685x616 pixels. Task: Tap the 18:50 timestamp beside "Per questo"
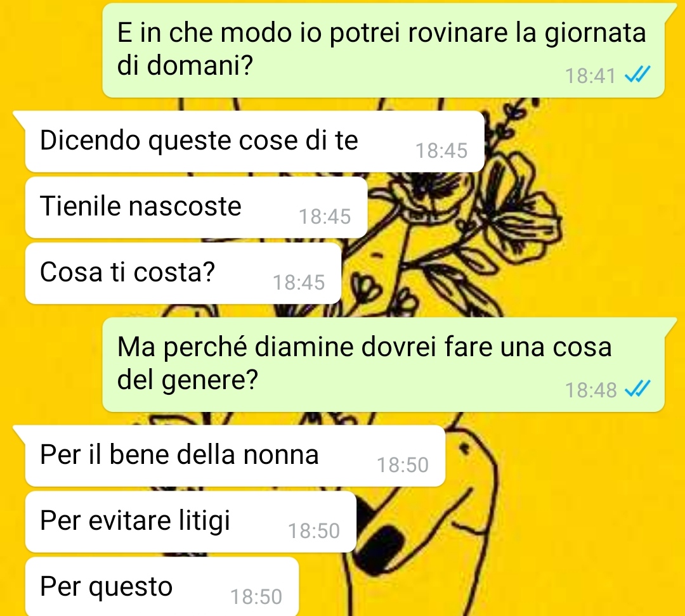(x=256, y=597)
